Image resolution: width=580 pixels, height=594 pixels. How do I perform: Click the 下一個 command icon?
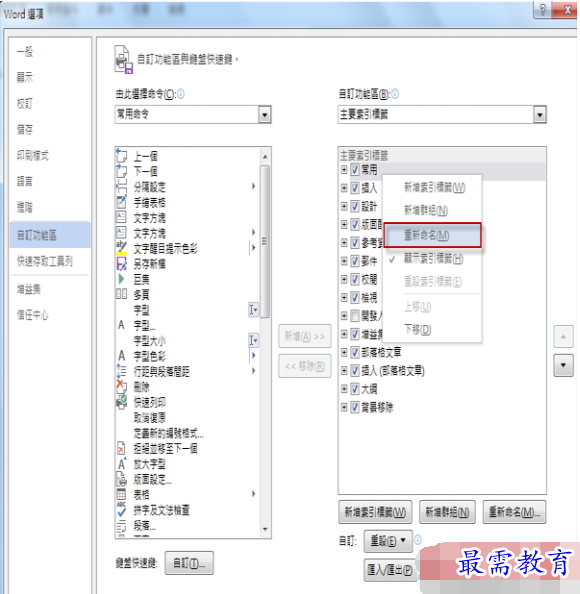[121, 171]
